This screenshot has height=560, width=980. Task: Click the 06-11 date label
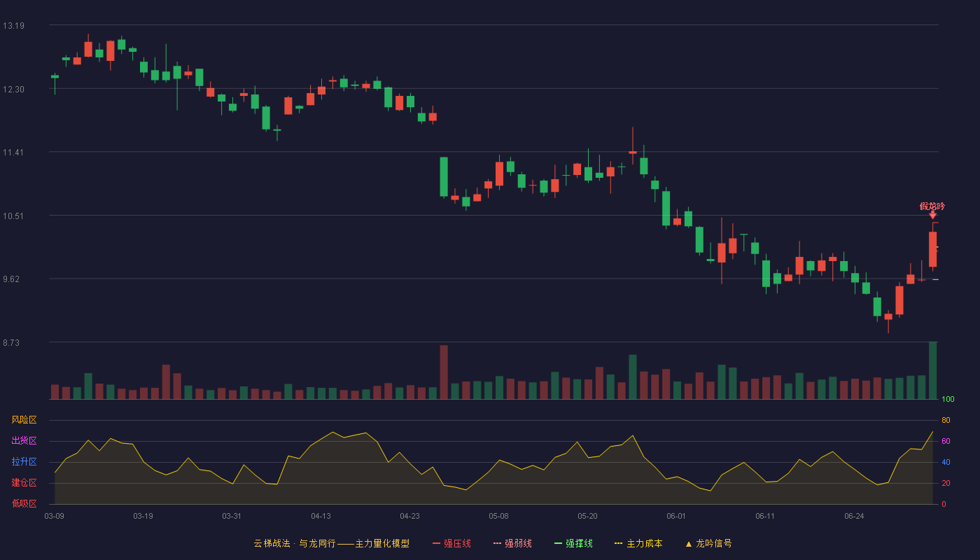tap(765, 516)
